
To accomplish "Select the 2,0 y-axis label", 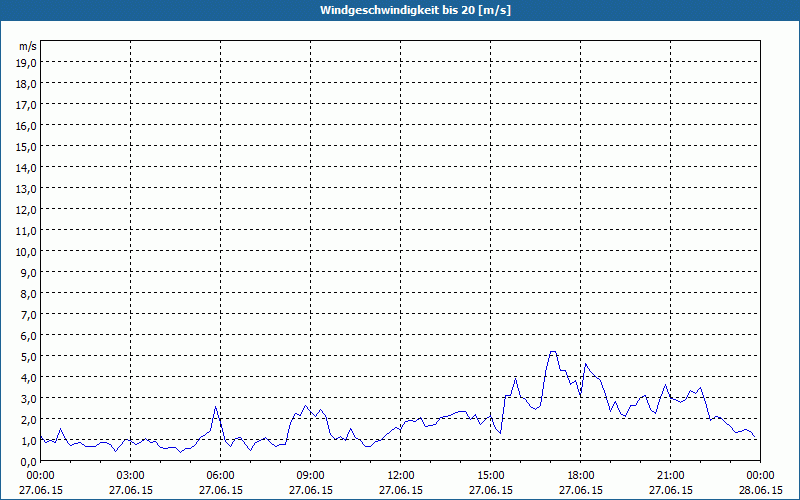I will click(30, 420).
